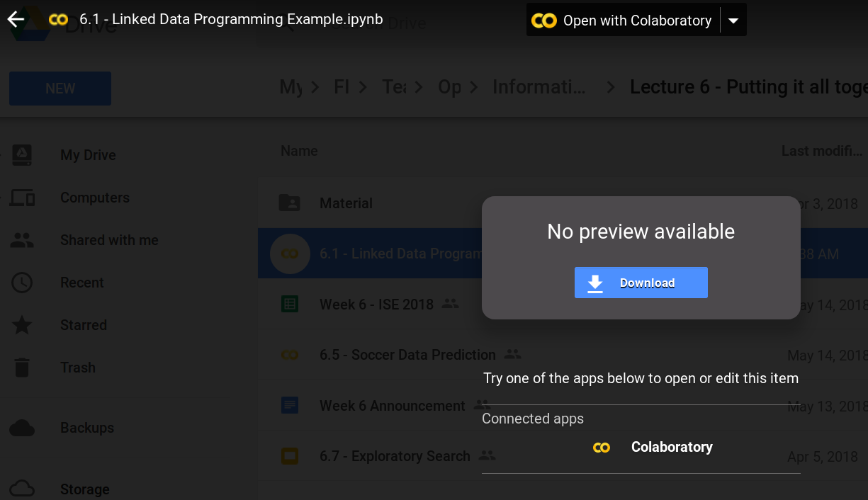
Task: Click the Material shared folder icon
Action: 289,203
